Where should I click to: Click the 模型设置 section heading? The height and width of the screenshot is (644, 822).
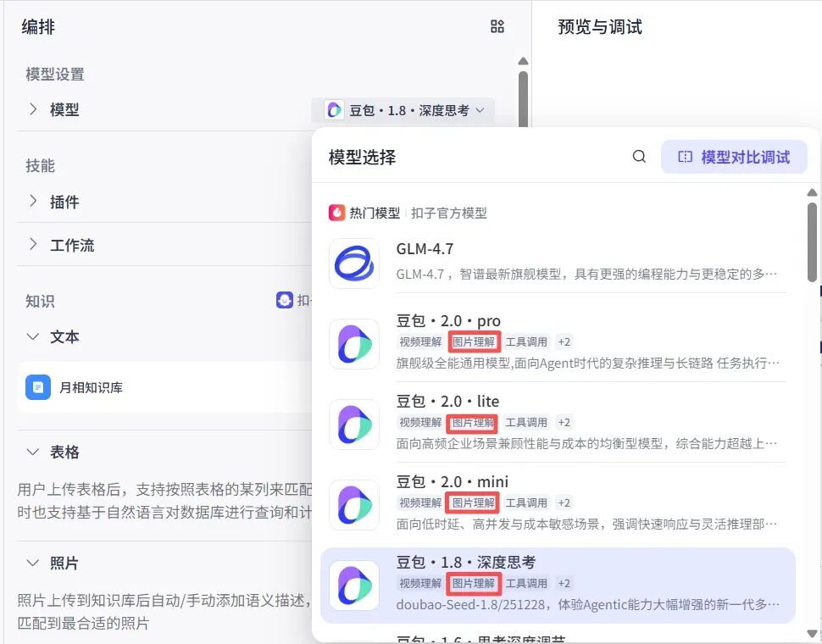[x=55, y=74]
